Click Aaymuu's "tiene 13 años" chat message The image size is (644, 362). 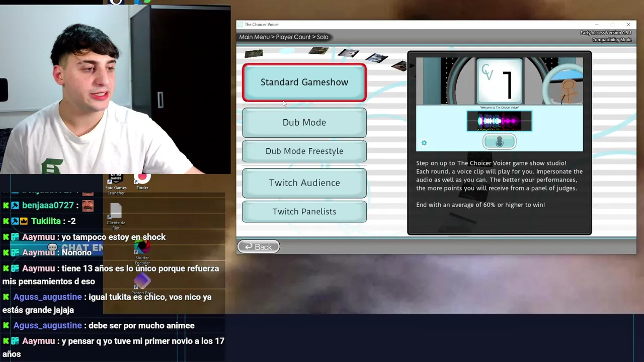pyautogui.click(x=111, y=275)
